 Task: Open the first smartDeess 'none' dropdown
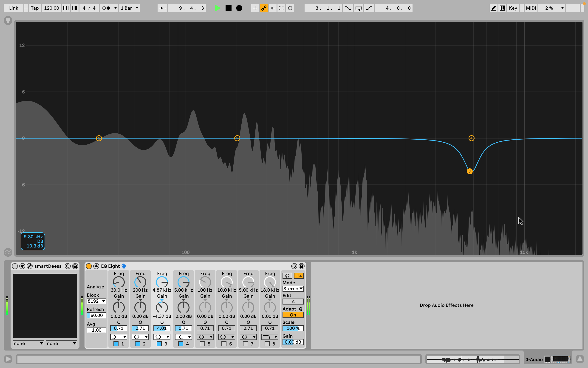coord(28,343)
